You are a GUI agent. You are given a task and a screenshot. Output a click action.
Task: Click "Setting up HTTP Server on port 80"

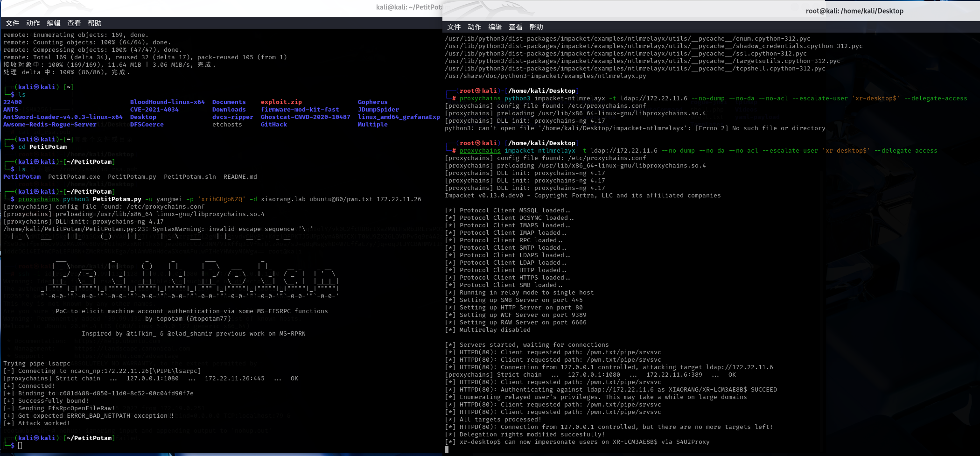point(514,308)
